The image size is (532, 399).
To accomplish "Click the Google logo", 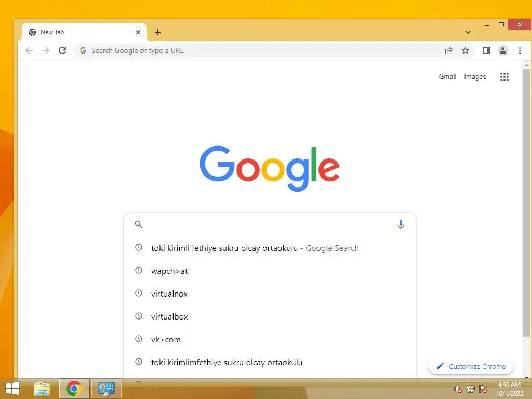I will pos(270,168).
